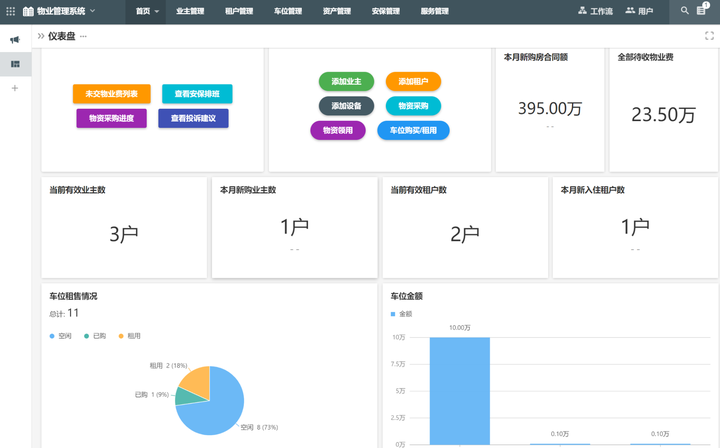The height and width of the screenshot is (448, 720).
Task: Expand the 物业管理系统 app switcher arrow
Action: [x=92, y=11]
